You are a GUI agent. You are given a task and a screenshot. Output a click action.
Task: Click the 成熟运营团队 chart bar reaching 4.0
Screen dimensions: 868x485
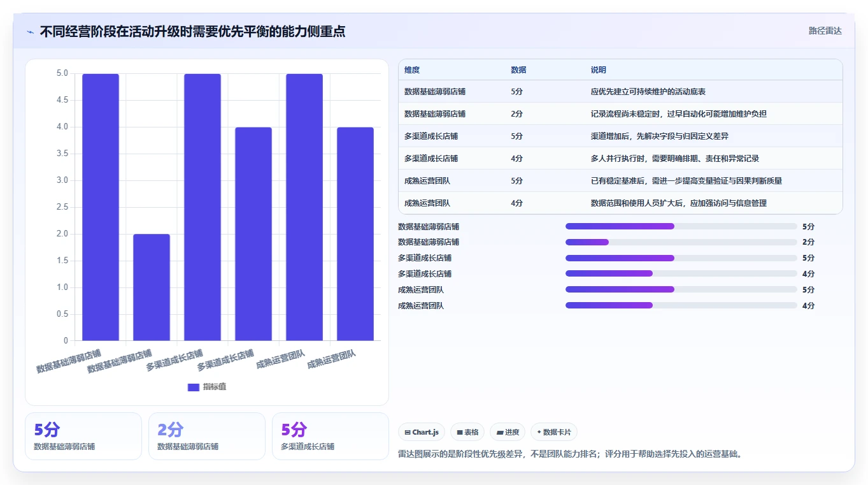tap(355, 234)
